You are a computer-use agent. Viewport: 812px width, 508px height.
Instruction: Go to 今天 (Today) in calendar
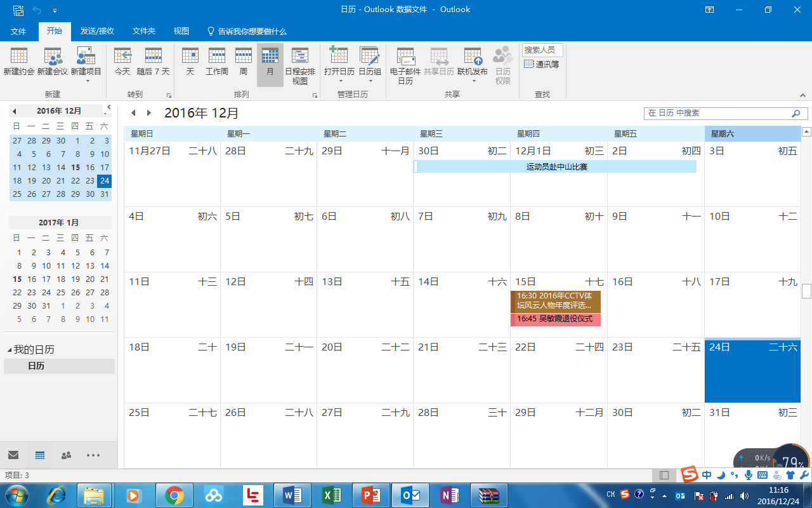click(x=122, y=62)
